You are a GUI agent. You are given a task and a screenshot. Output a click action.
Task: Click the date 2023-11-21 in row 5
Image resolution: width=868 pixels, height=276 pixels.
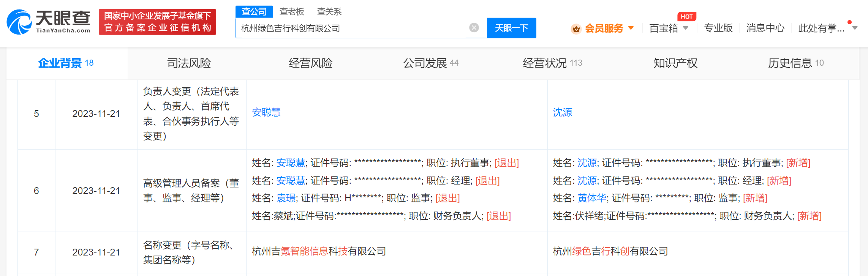coord(96,114)
